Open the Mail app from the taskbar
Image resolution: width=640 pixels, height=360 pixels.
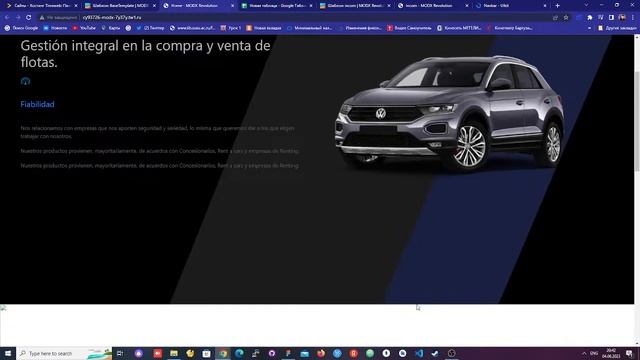[304, 353]
